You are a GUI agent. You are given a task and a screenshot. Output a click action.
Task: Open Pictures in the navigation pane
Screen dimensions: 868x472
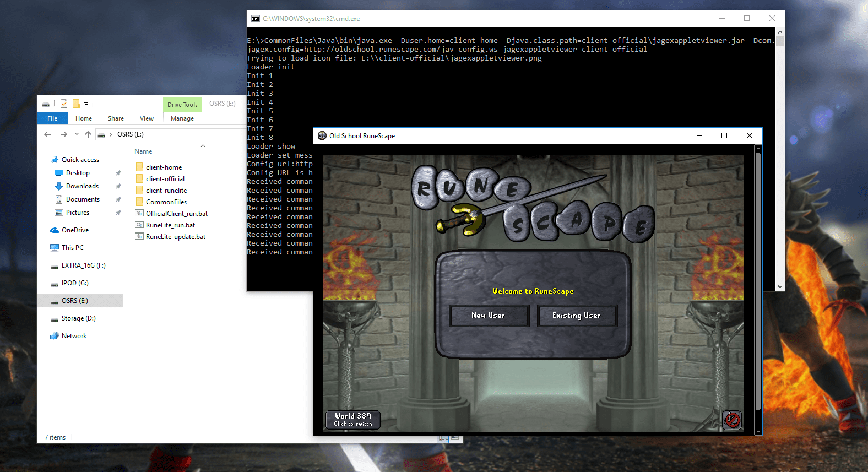point(78,213)
